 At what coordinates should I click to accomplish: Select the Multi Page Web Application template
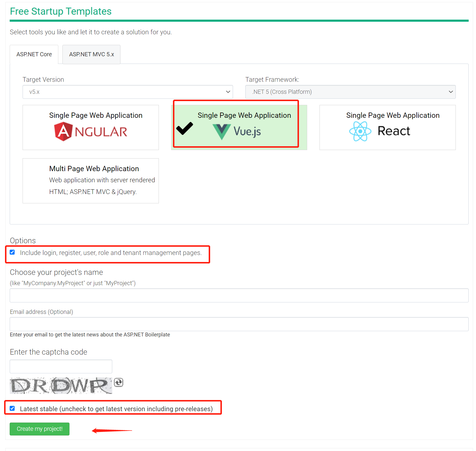tap(91, 181)
